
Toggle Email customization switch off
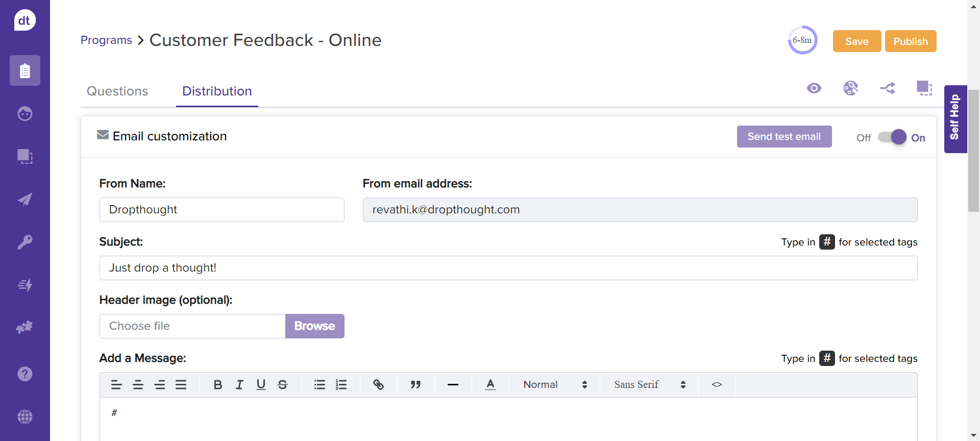point(892,137)
